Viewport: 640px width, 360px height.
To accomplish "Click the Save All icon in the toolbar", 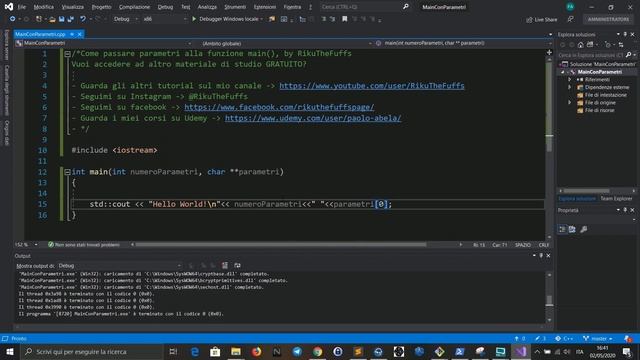I will [x=71, y=19].
